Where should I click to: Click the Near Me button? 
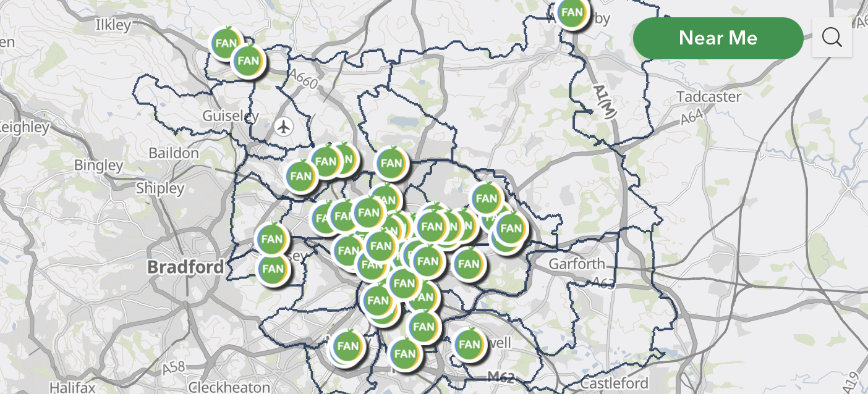(x=718, y=38)
